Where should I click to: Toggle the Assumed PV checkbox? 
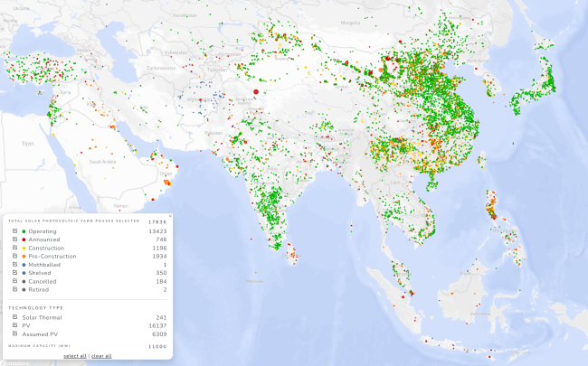tap(14, 333)
